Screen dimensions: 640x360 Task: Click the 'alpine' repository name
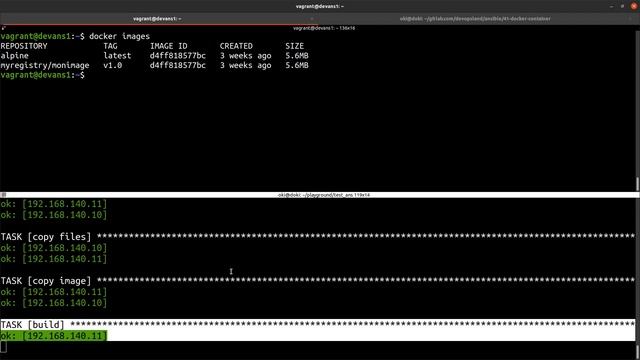click(15, 56)
